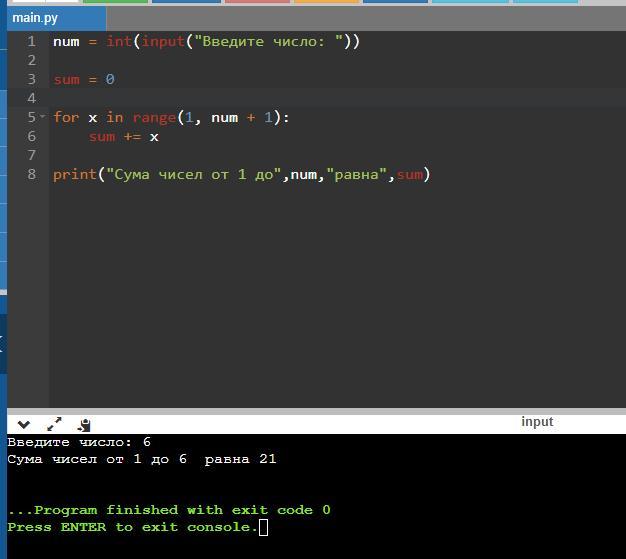Select the input tab label of console
The width and height of the screenshot is (626, 559).
537,421
